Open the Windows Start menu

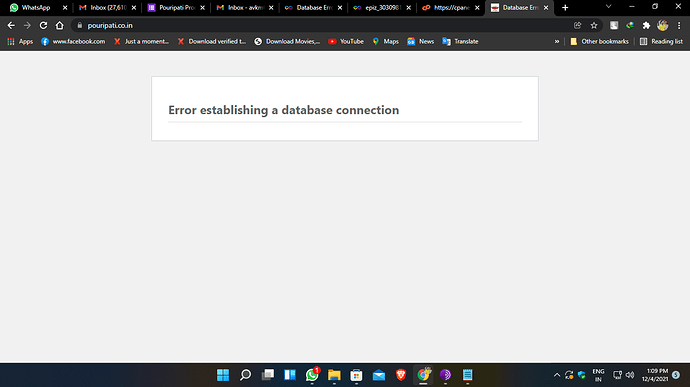223,375
